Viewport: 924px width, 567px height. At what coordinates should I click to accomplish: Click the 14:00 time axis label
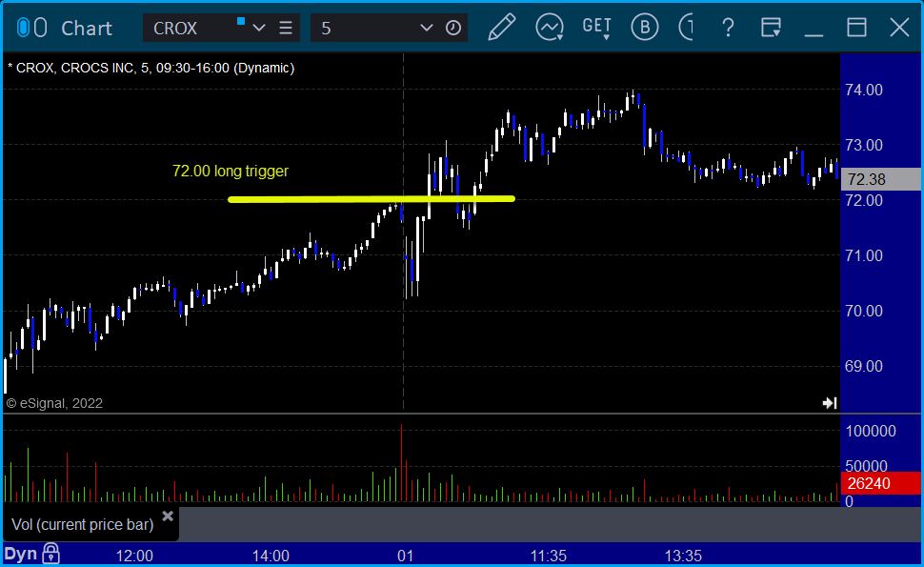point(271,556)
